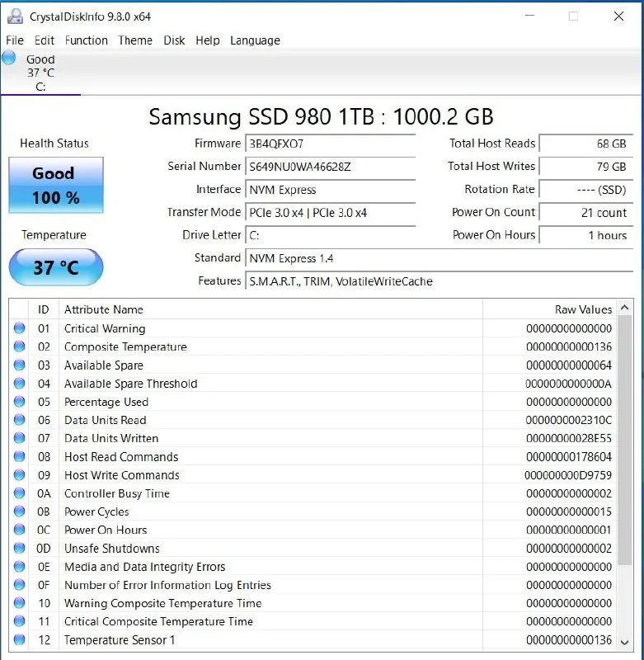Click status orb beside Host Write Commands
This screenshot has width=644, height=660.
click(19, 475)
